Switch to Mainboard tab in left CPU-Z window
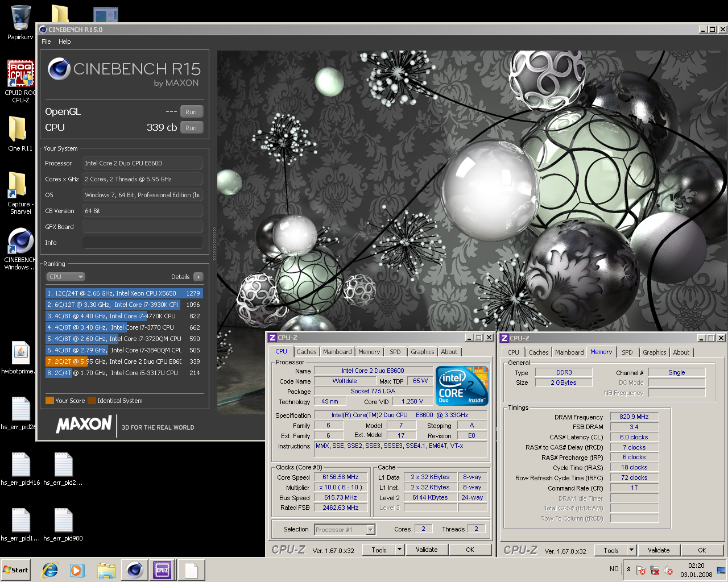This screenshot has width=728, height=582. 337,352
